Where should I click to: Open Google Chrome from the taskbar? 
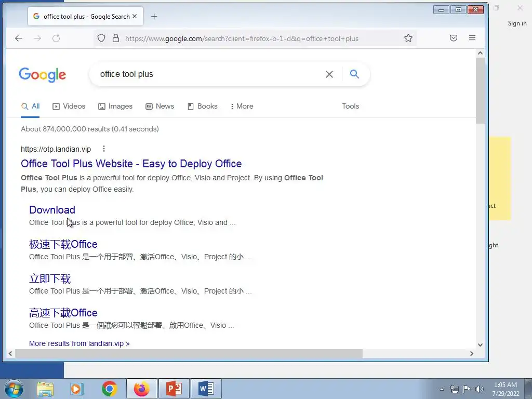(109, 389)
